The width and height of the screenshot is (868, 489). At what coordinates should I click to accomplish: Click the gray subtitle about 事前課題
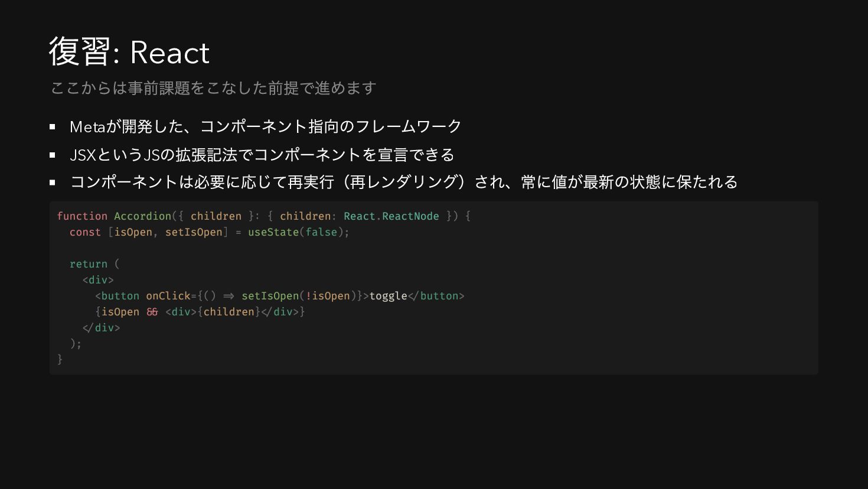pos(213,88)
